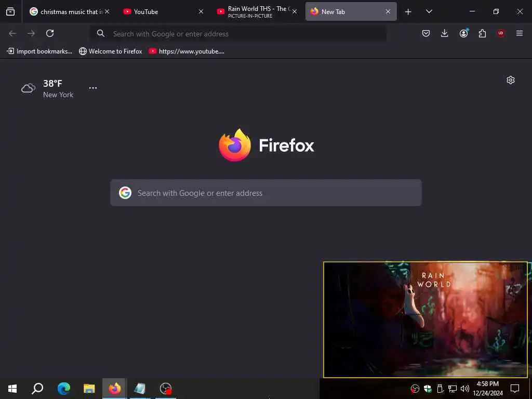Viewport: 532px width, 399px height.
Task: Open the Windows Start menu
Action: (12, 389)
